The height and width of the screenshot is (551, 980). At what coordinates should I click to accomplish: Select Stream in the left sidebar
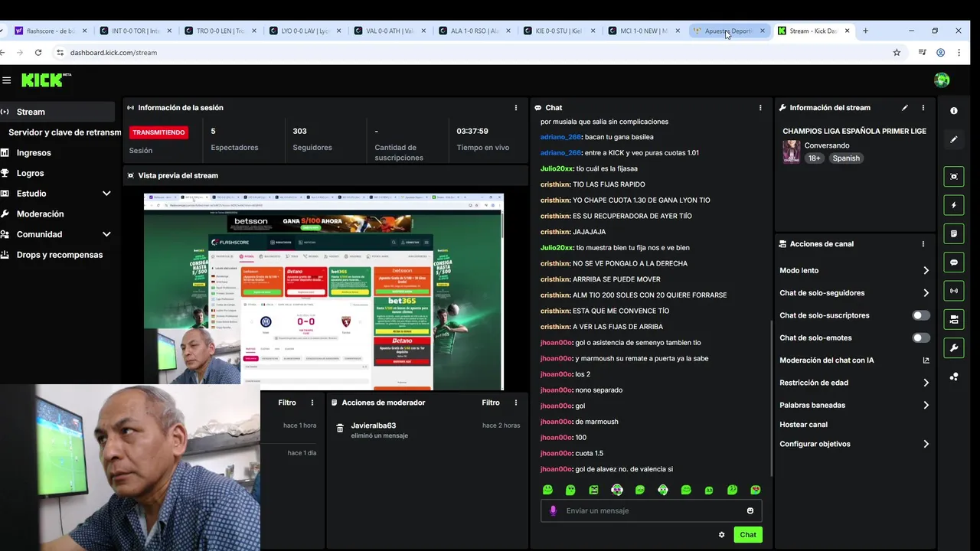[57, 112]
